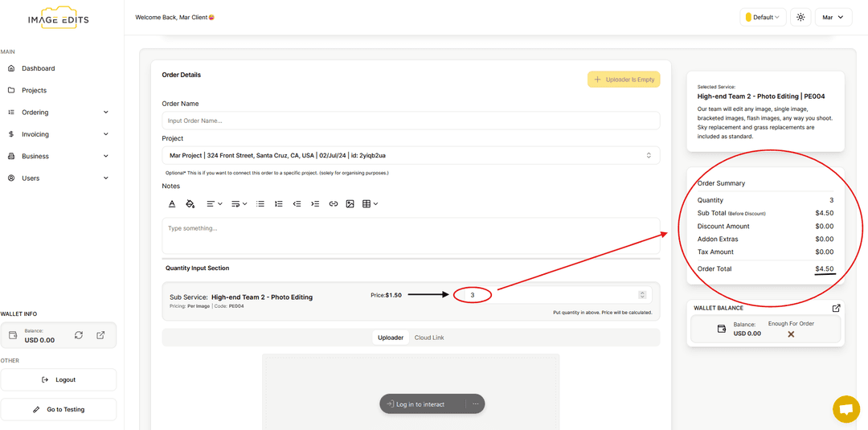Open wallet info external link icon
Image resolution: width=868 pixels, height=430 pixels.
pyautogui.click(x=100, y=335)
